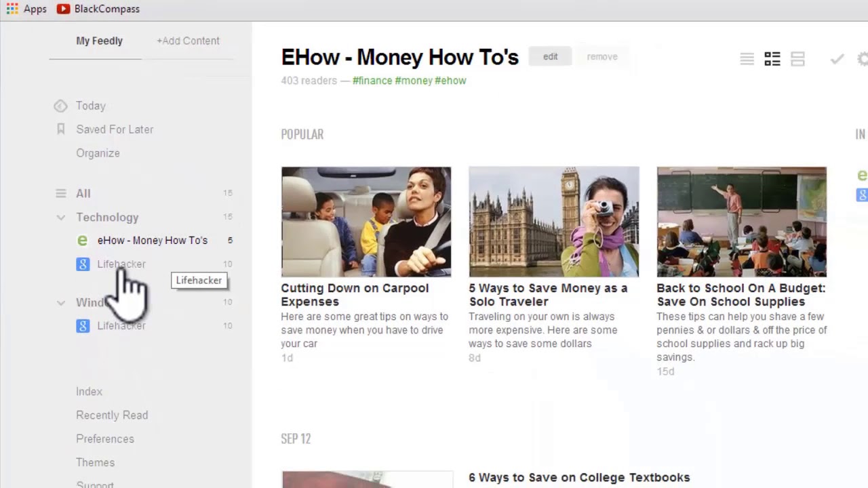Open eHow - Money How To's feed
The height and width of the screenshot is (488, 868).
(153, 241)
